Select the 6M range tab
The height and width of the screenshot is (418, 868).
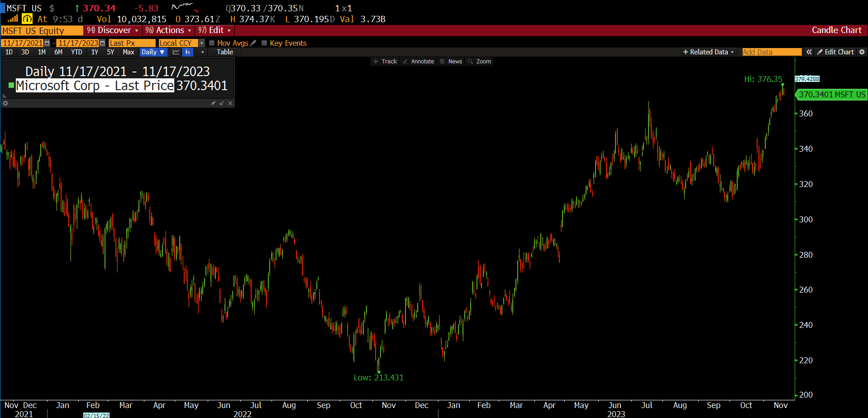(x=58, y=52)
